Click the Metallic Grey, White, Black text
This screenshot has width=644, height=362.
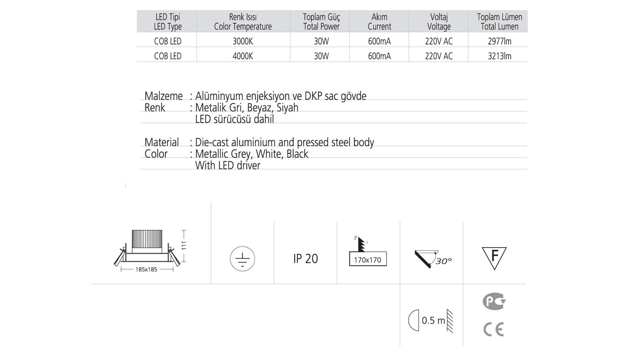(x=251, y=154)
